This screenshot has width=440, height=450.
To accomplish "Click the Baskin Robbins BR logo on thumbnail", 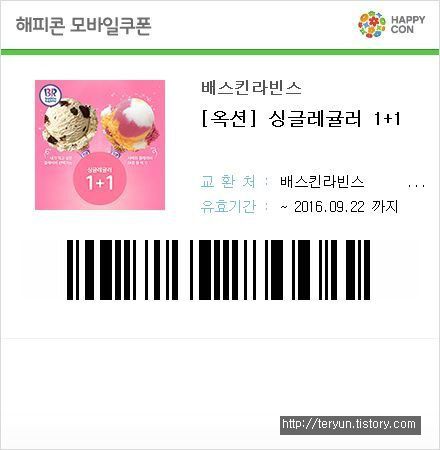I will (50, 96).
